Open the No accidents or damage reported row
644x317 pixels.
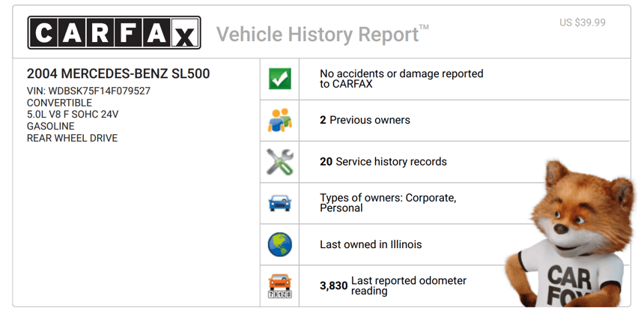click(401, 79)
